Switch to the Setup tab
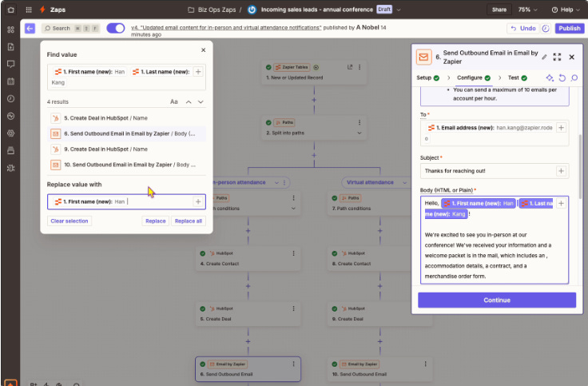The height and width of the screenshot is (386, 588). point(428,78)
